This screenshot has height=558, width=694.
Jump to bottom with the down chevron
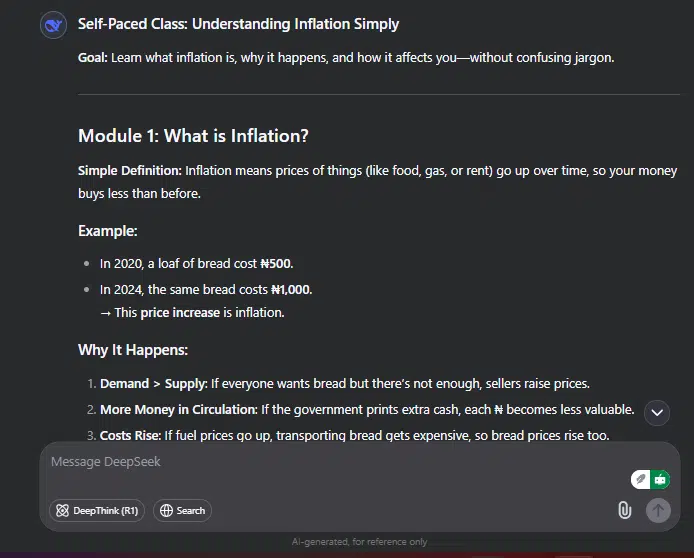[x=657, y=413]
